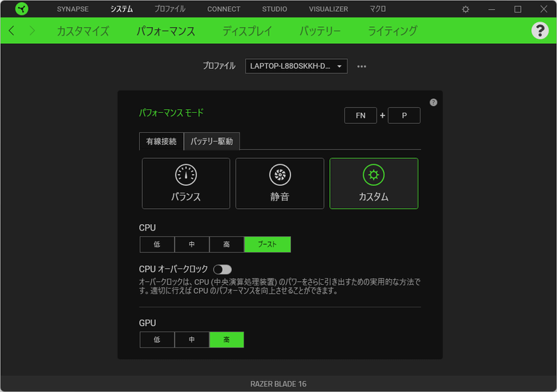
Task: Switch to バッテリー tab
Action: click(x=320, y=31)
